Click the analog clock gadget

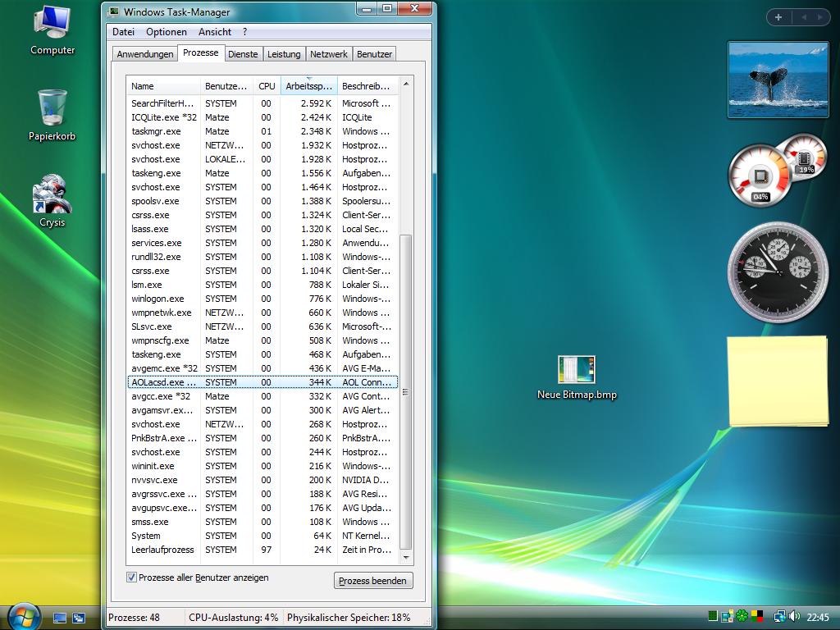[x=778, y=272]
